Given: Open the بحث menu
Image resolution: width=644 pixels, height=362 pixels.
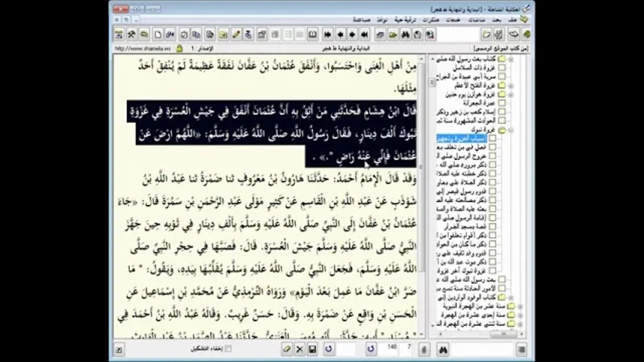Looking at the screenshot, I should point(496,20).
